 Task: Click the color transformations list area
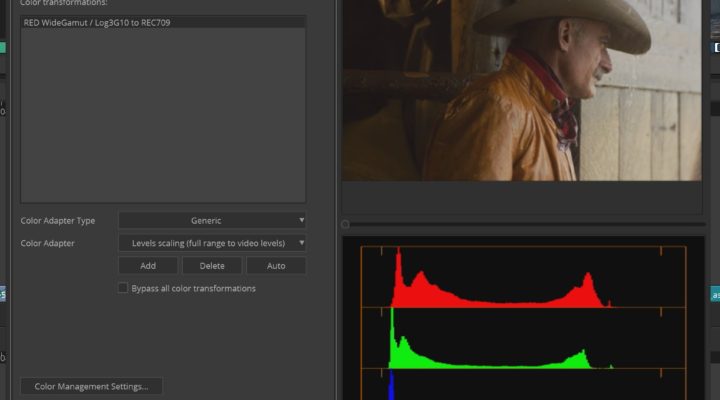(x=163, y=109)
